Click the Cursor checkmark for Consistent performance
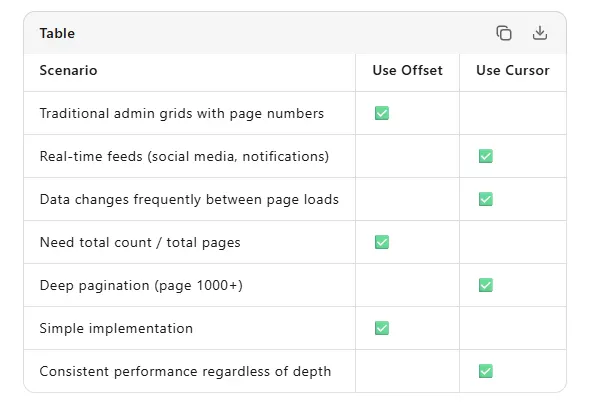Viewport: 593px width, 405px height. coord(486,371)
